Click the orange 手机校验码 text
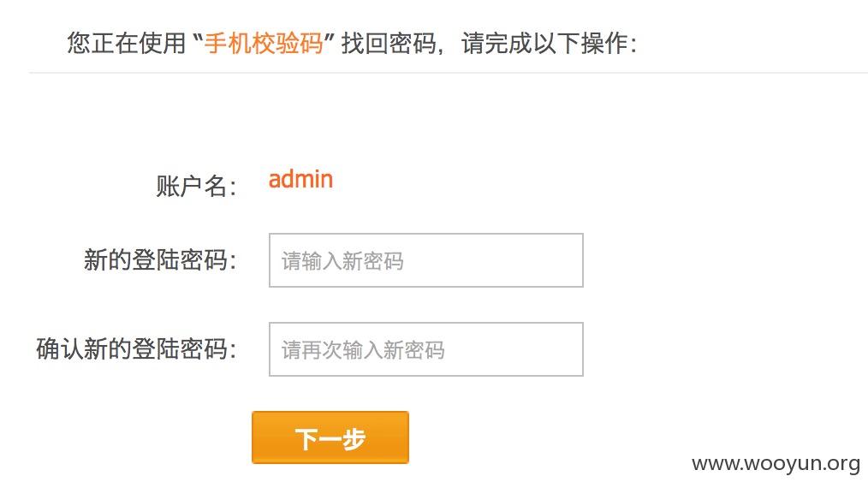Image resolution: width=868 pixels, height=488 pixels. [264, 43]
